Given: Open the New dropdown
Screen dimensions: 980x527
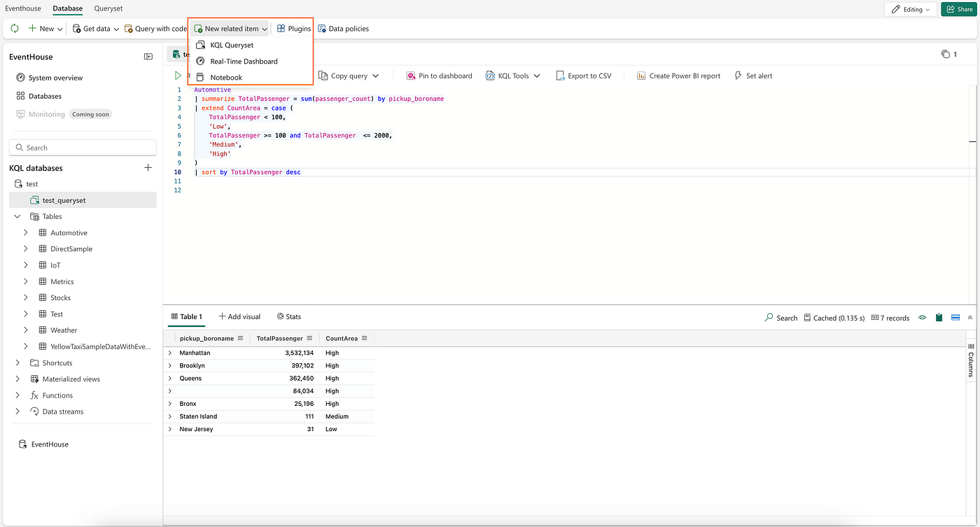Looking at the screenshot, I should coord(45,29).
